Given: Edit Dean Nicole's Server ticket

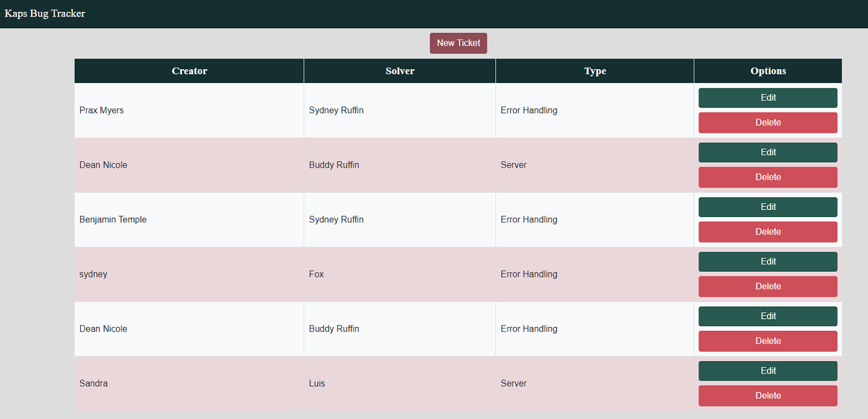Looking at the screenshot, I should tap(767, 152).
